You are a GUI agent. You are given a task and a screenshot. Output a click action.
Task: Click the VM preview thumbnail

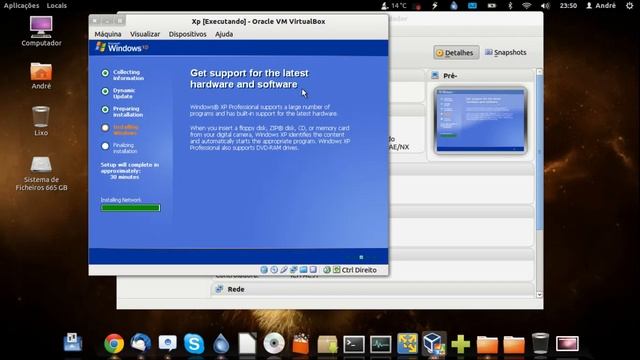(480, 120)
